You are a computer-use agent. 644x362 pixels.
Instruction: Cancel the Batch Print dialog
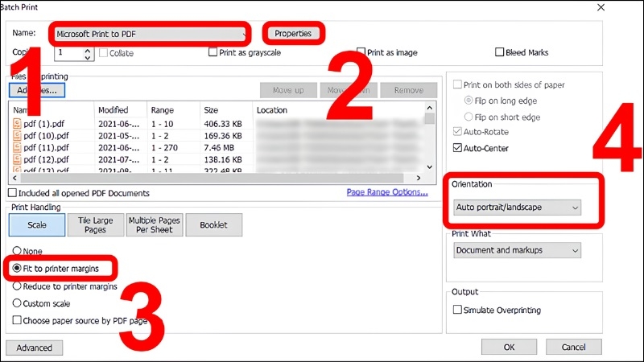573,348
